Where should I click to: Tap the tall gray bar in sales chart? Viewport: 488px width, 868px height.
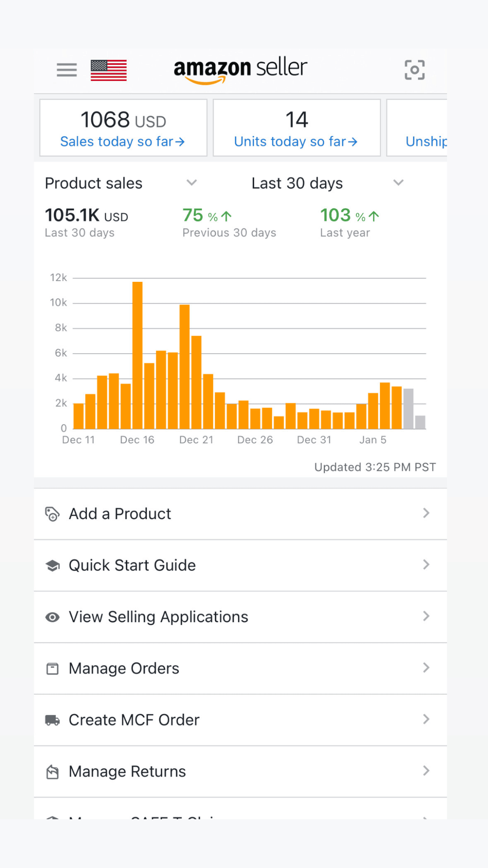tap(408, 409)
